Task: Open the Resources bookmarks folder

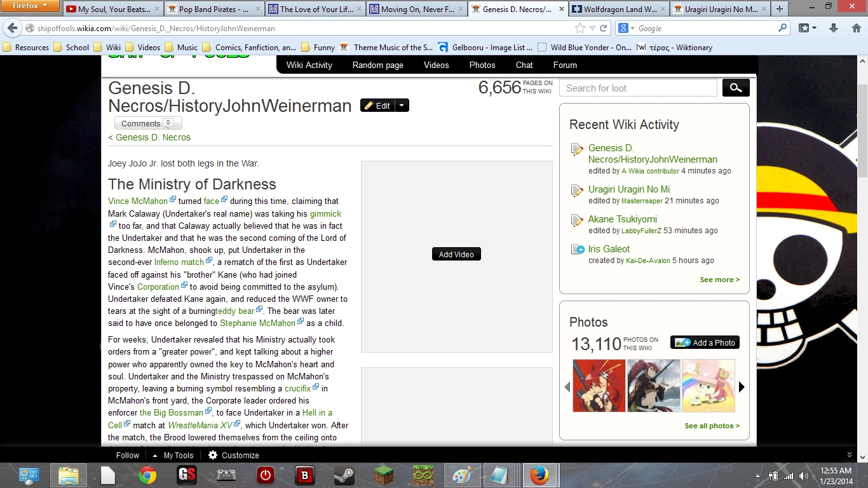Action: point(26,47)
